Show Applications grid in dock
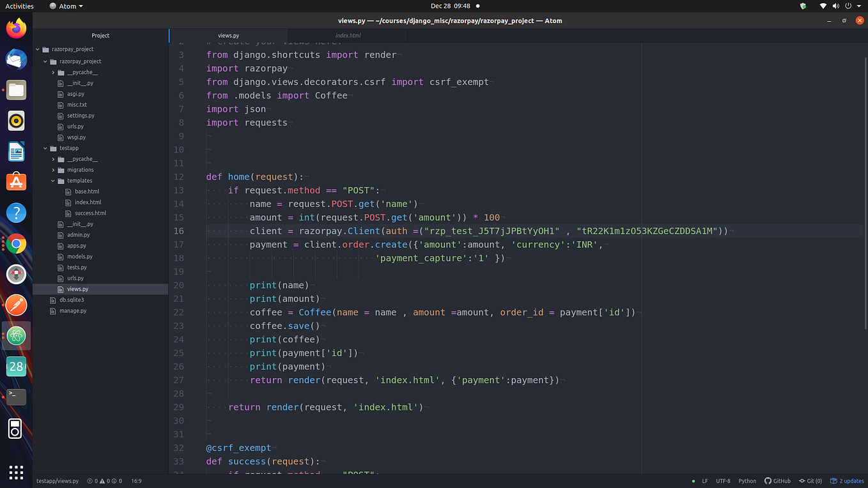The width and height of the screenshot is (868, 488). coord(17,472)
